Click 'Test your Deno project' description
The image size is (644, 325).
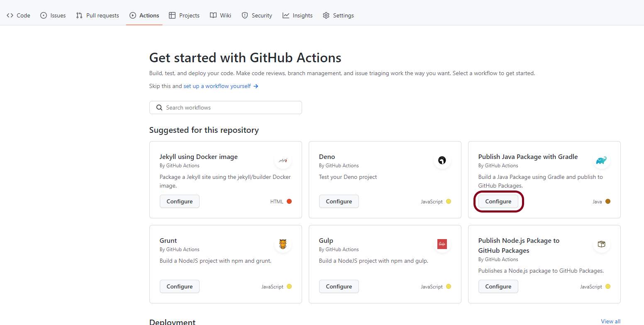tap(348, 177)
